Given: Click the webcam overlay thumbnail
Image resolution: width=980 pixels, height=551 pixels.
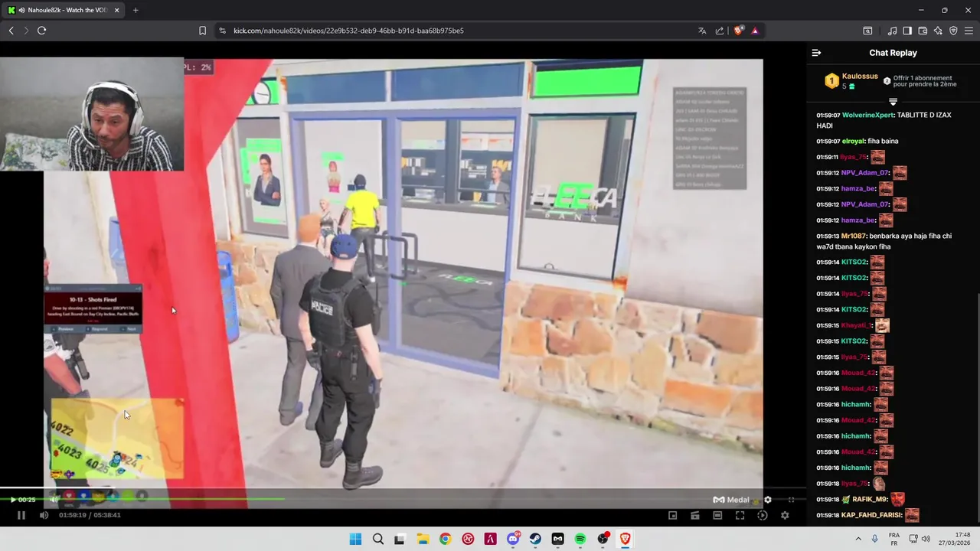Looking at the screenshot, I should click(x=92, y=114).
